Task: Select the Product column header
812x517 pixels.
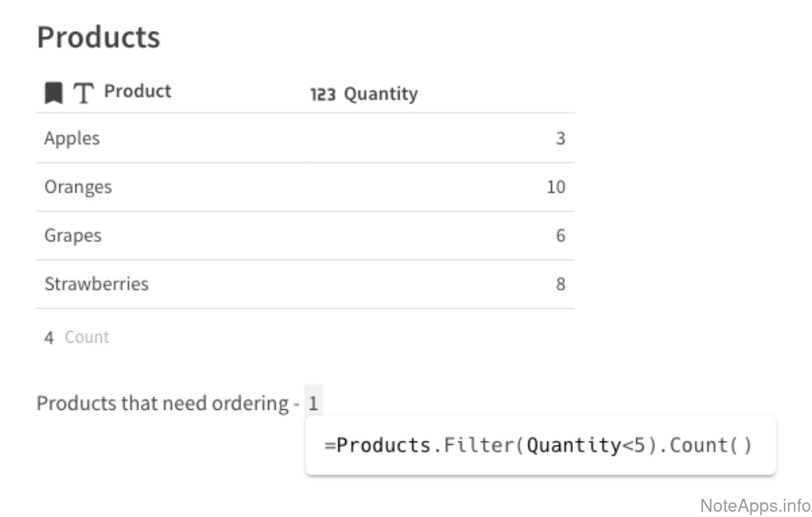Action: click(x=138, y=91)
